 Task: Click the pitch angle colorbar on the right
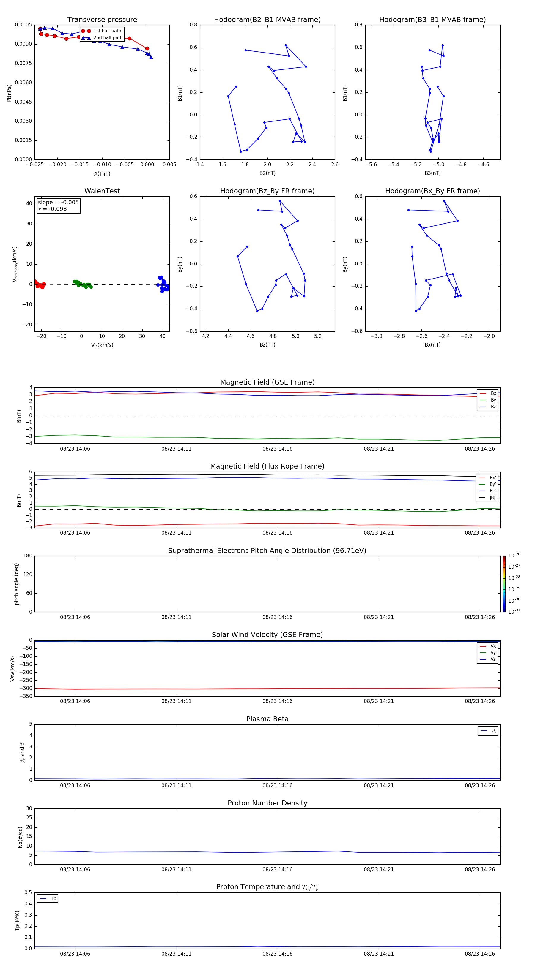point(504,584)
